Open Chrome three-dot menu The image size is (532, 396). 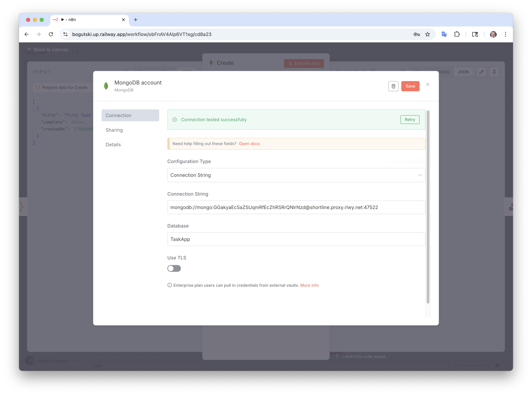505,34
